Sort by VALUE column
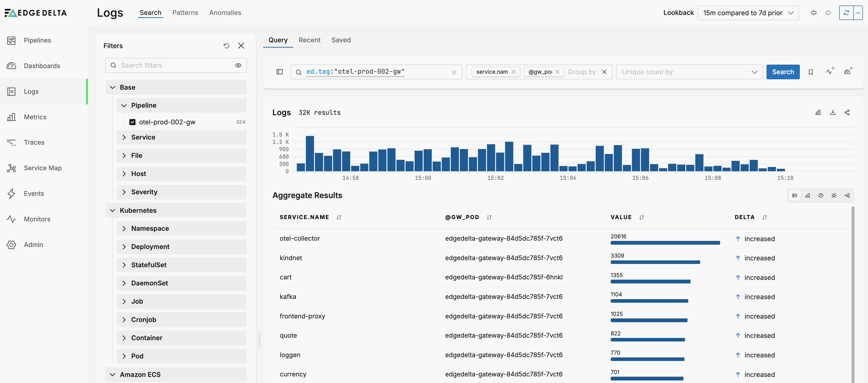 coord(642,217)
